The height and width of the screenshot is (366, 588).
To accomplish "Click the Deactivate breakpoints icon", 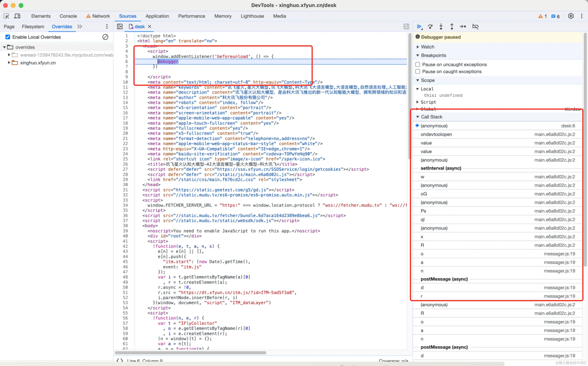I will tap(475, 27).
